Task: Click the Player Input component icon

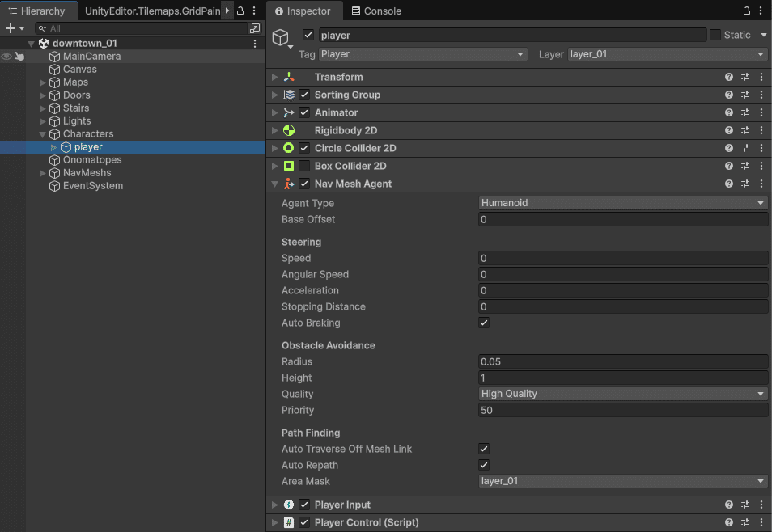Action: pyautogui.click(x=288, y=502)
